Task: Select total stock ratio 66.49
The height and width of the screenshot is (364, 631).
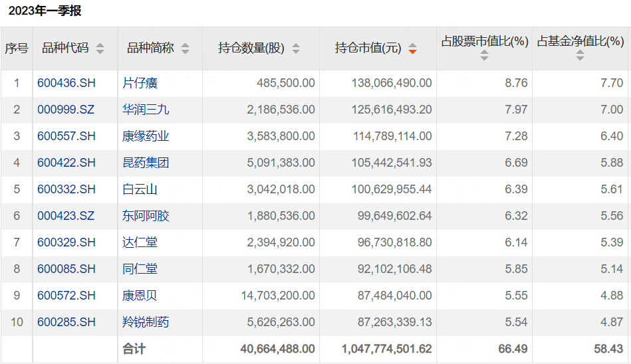Action: [x=513, y=349]
